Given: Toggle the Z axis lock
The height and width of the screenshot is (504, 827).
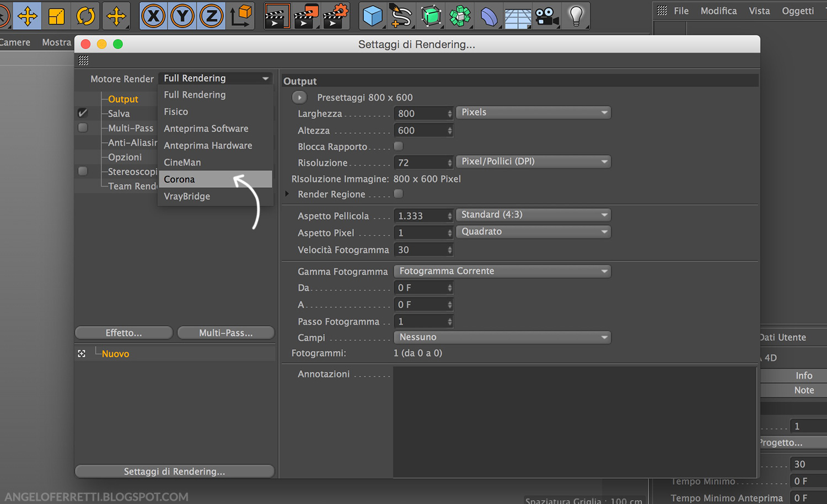Looking at the screenshot, I should [211, 16].
